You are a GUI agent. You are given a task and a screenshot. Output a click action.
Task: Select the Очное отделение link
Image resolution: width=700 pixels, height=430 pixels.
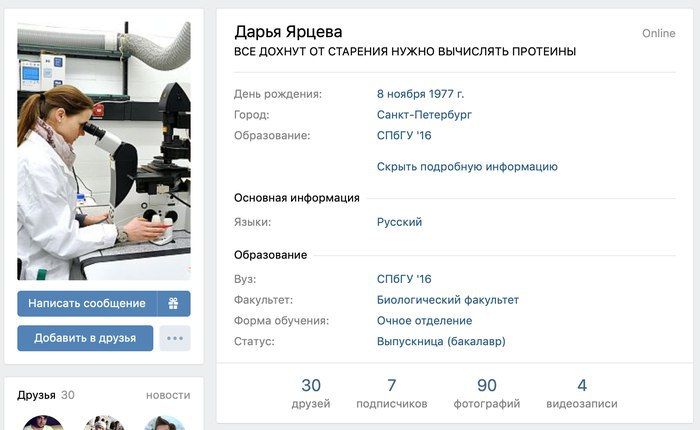pyautogui.click(x=424, y=321)
